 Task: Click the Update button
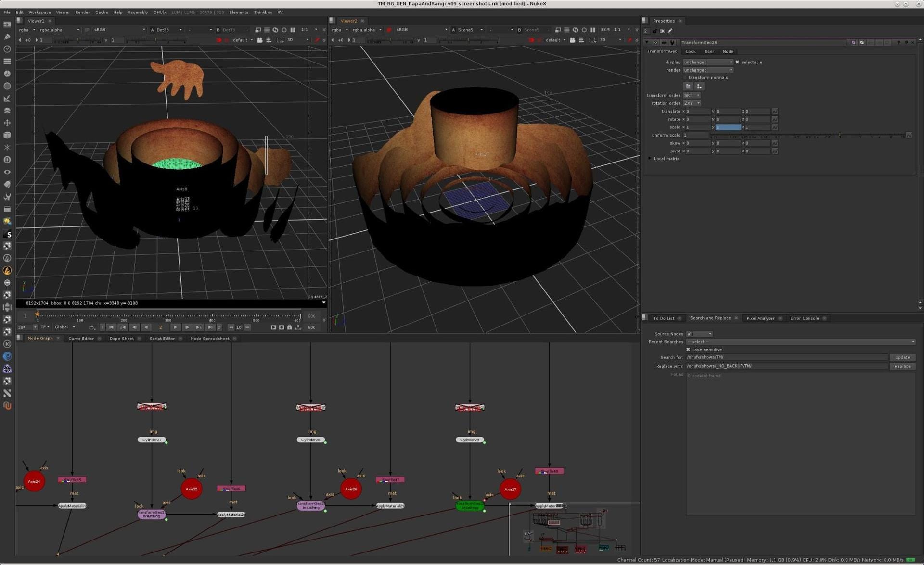point(902,357)
